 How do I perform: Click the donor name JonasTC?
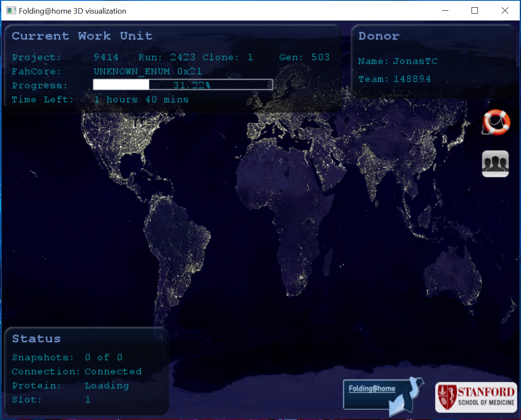coord(415,61)
